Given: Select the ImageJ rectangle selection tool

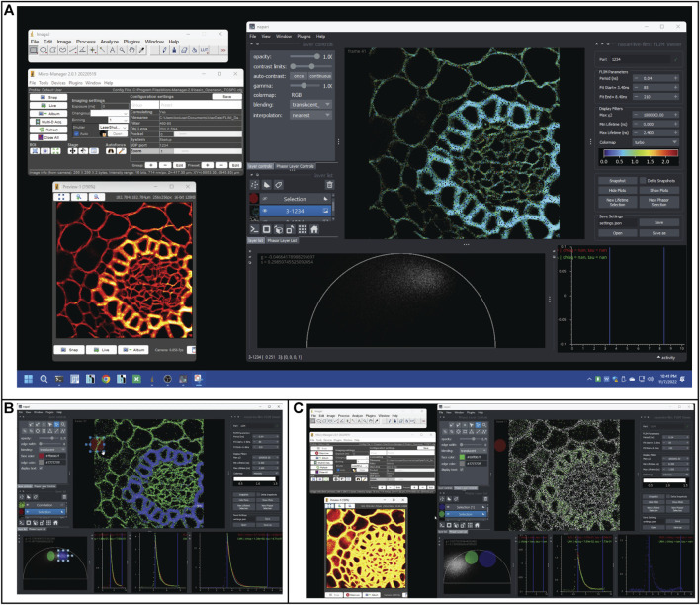Looking at the screenshot, I should tap(35, 49).
